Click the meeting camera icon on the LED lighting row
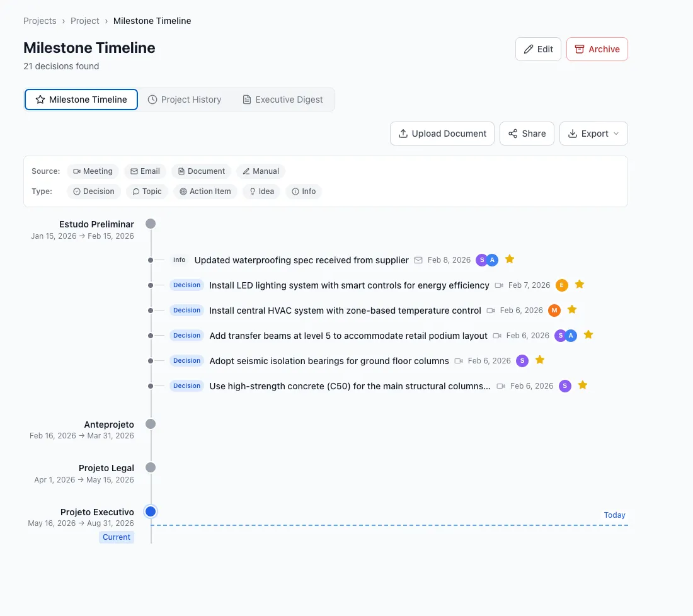This screenshot has width=693, height=616. [499, 285]
